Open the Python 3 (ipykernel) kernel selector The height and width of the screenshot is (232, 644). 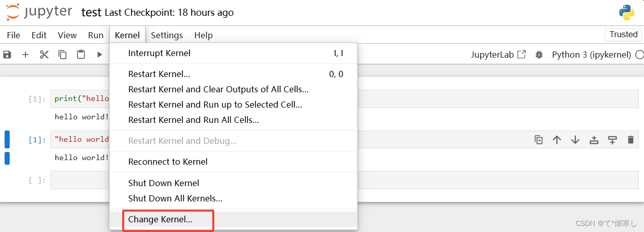click(592, 55)
